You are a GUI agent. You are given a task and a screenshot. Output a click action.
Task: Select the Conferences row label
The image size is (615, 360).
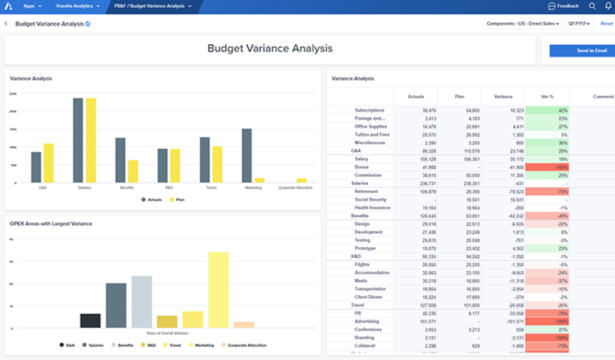tap(368, 329)
